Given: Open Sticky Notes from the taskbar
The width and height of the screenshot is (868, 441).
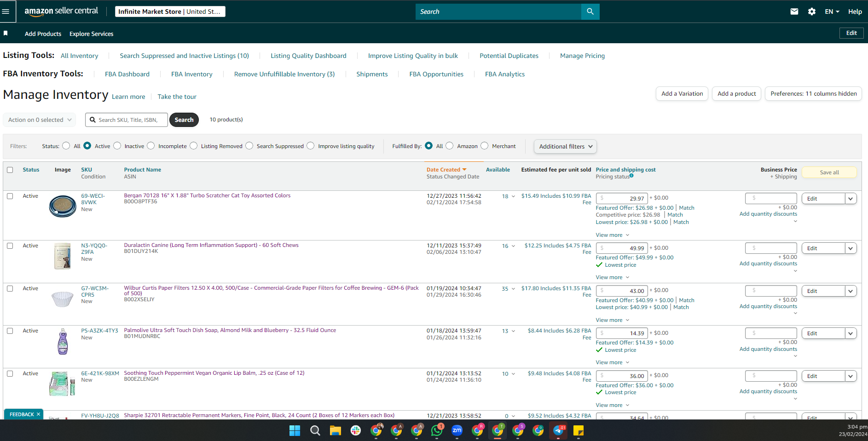Looking at the screenshot, I should point(579,430).
